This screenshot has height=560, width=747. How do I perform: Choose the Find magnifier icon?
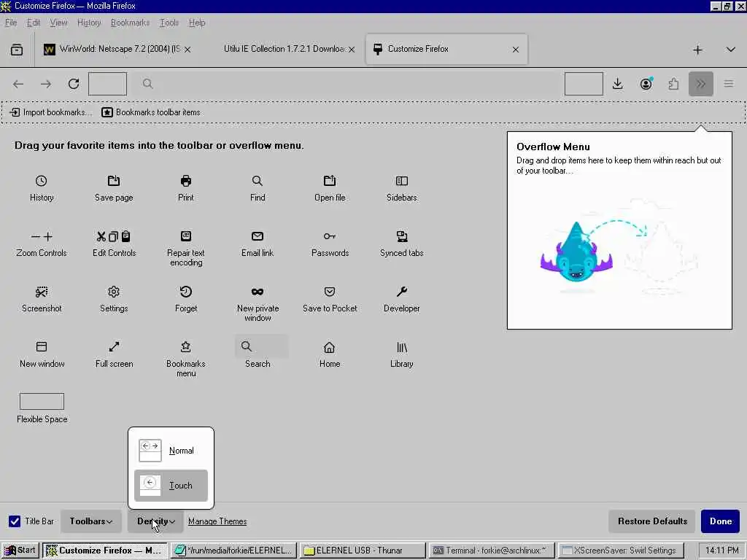tap(258, 181)
